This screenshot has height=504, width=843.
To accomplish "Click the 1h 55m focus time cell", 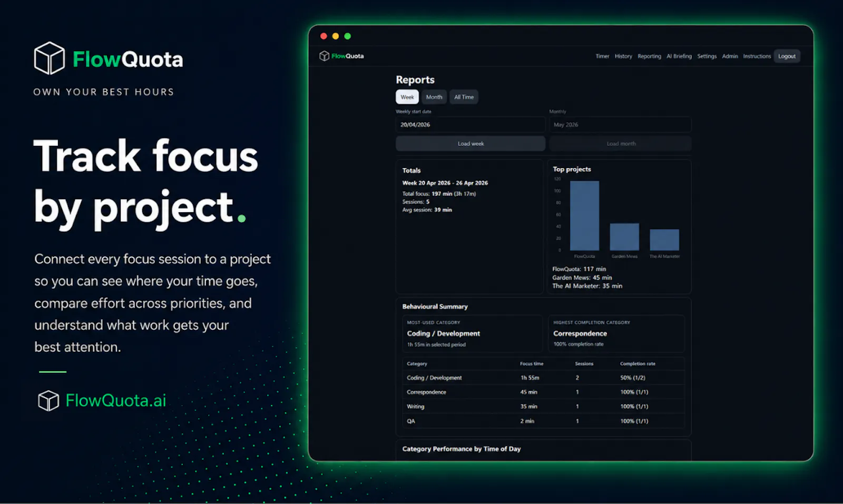I will pos(530,378).
